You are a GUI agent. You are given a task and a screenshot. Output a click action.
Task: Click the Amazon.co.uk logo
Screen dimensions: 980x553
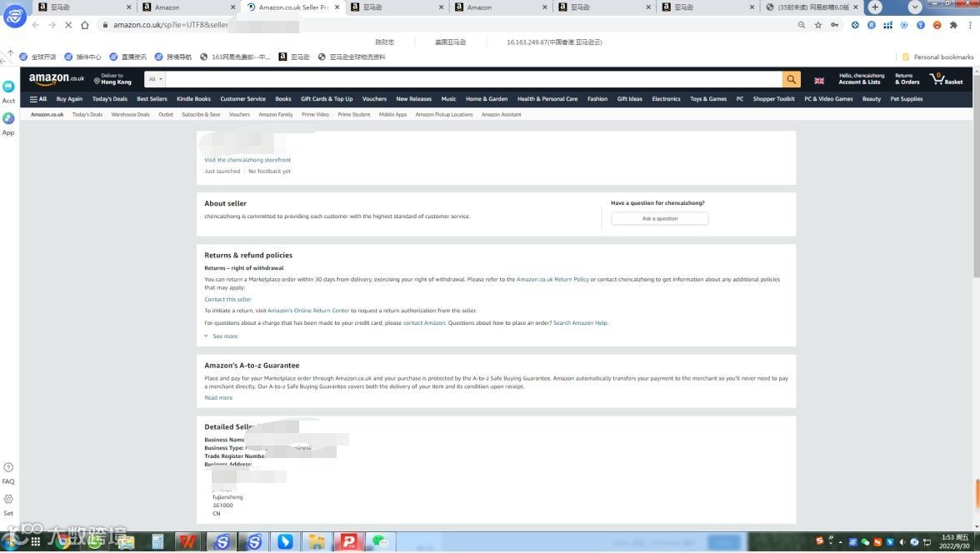[x=57, y=79]
